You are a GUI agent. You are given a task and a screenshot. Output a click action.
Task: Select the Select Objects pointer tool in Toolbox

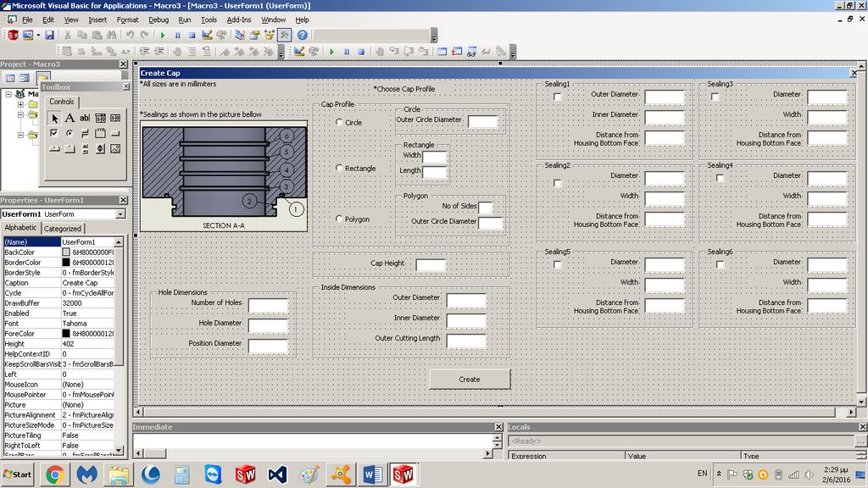point(54,118)
